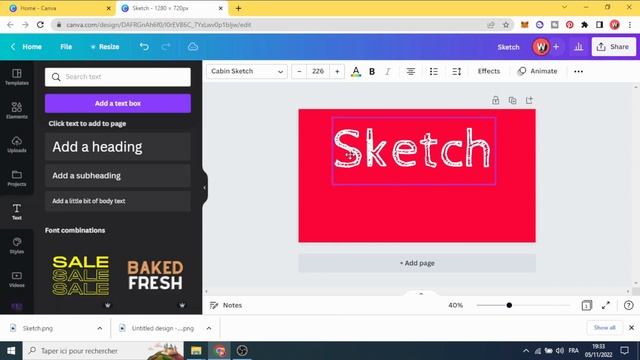This screenshot has height=360, width=640.
Task: Open the grid view page icon
Action: 587,305
